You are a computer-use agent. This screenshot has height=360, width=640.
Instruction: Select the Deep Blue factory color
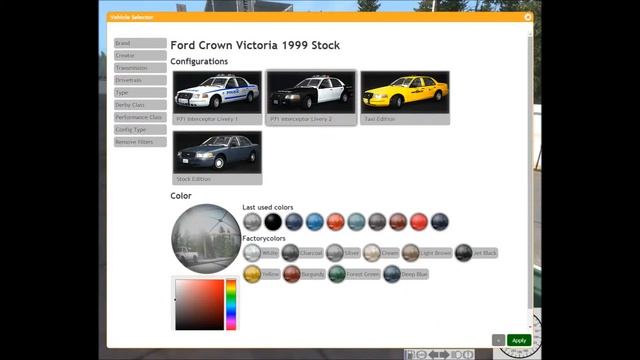point(406,274)
